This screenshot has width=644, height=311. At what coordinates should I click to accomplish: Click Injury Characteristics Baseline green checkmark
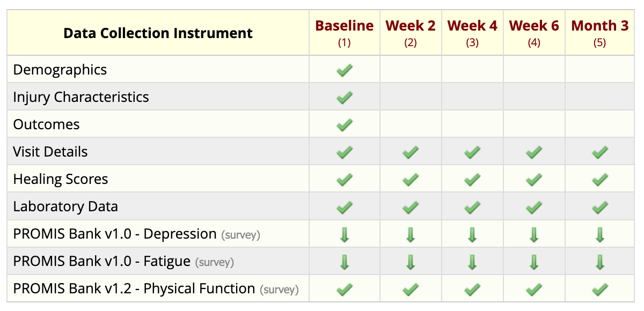pyautogui.click(x=345, y=97)
